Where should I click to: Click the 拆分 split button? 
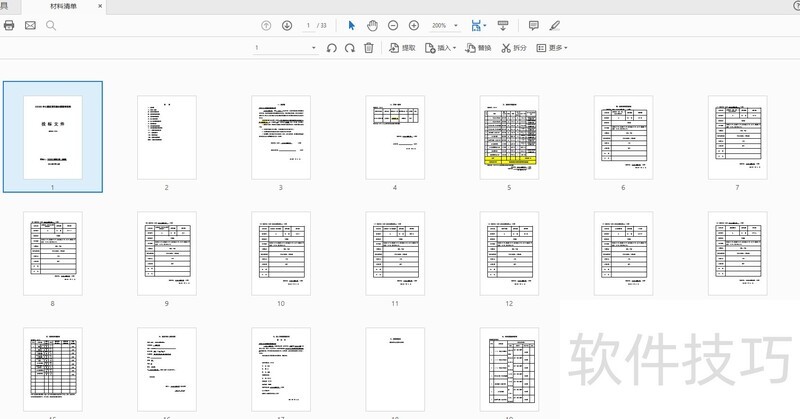514,48
